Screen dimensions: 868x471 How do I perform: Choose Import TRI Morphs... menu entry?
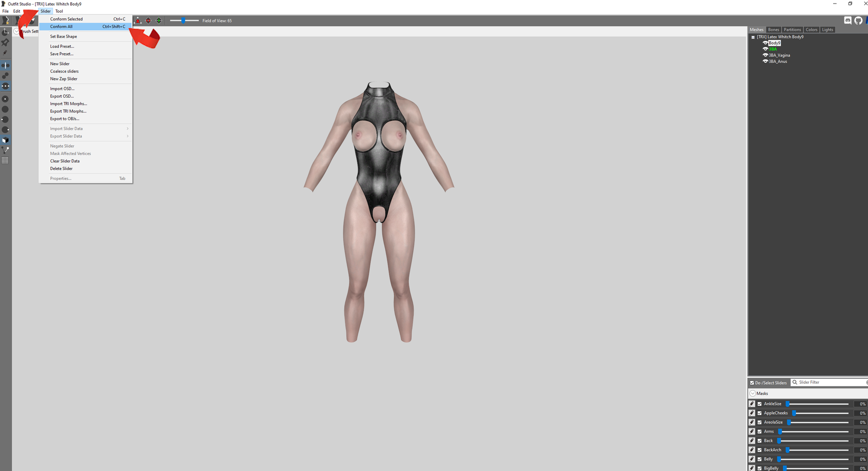pos(85,104)
